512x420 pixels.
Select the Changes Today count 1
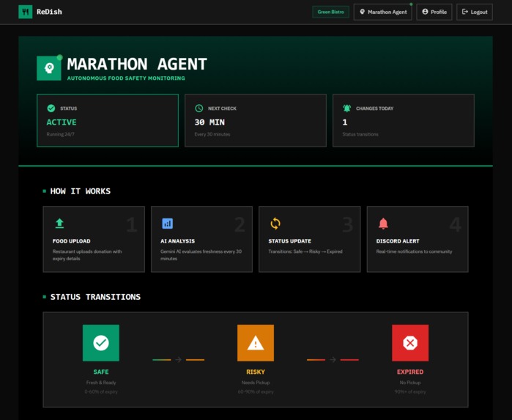[x=345, y=122]
